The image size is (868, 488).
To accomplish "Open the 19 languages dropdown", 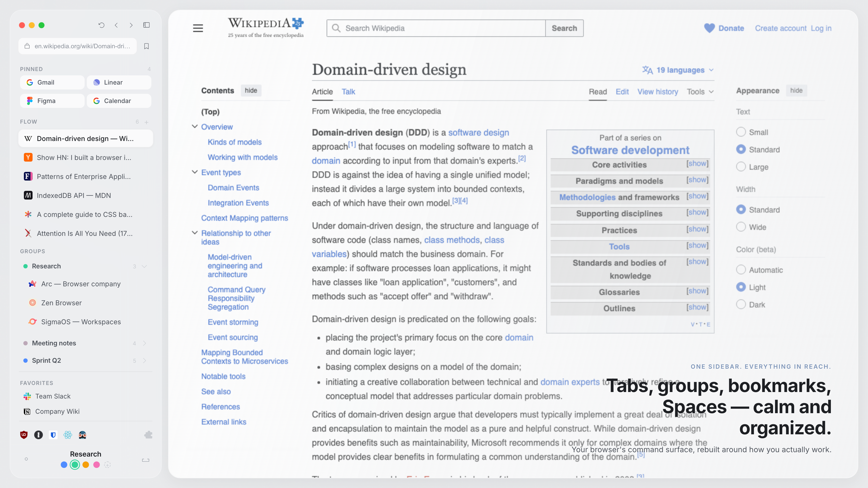I will click(678, 70).
